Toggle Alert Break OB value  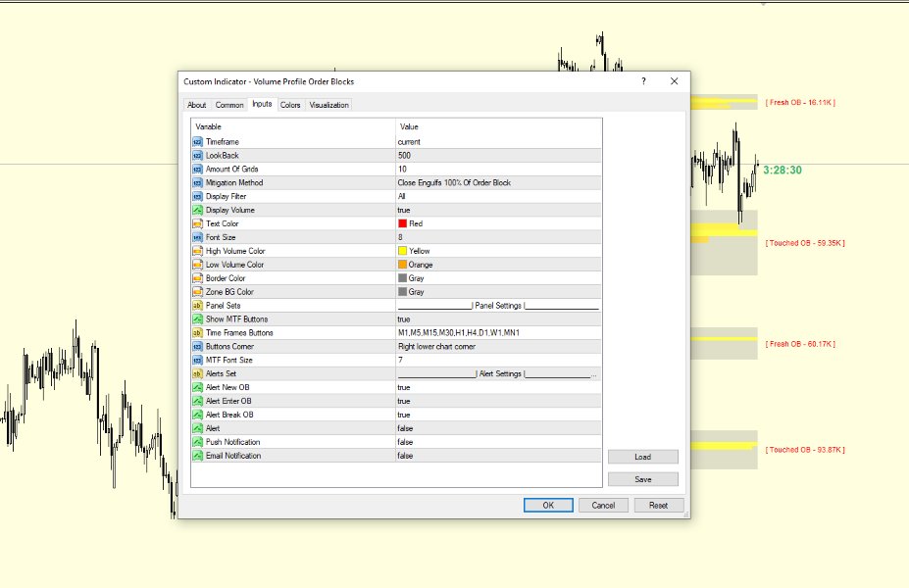click(498, 415)
